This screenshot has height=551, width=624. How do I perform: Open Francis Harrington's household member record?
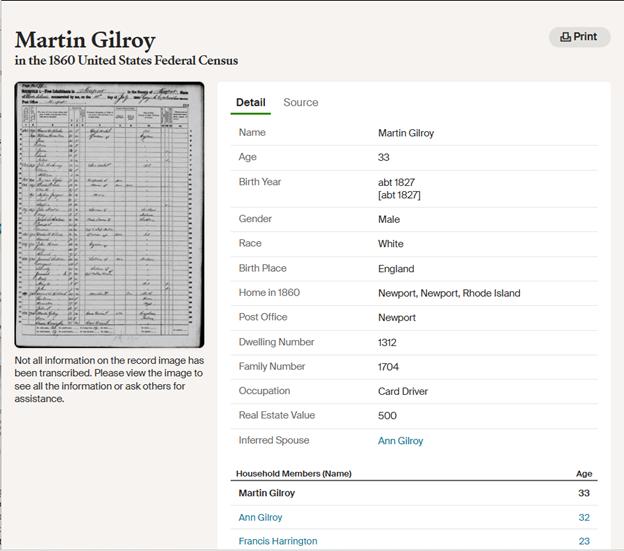[x=277, y=541]
